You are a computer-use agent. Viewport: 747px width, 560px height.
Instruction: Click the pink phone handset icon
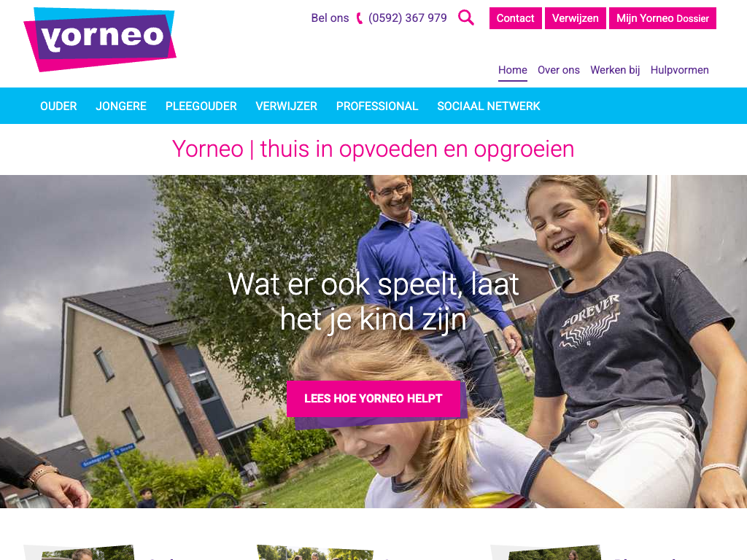[x=359, y=18]
